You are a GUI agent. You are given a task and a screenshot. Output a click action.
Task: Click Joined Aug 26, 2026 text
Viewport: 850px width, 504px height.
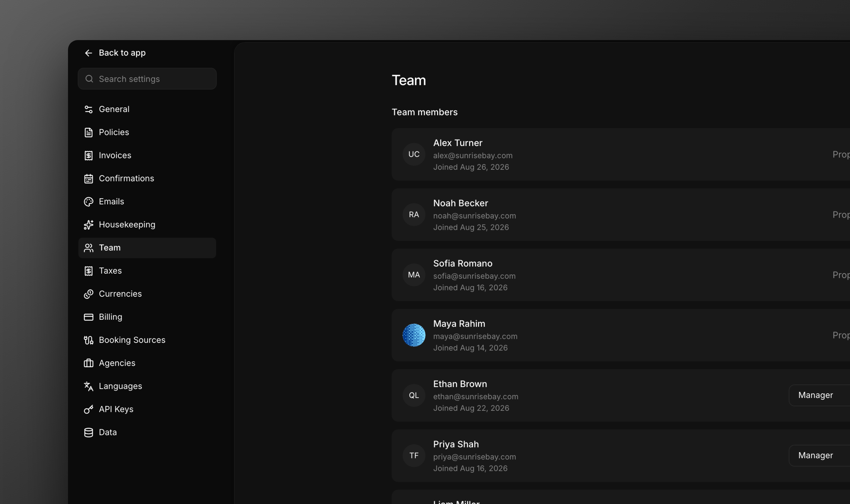coord(471,167)
